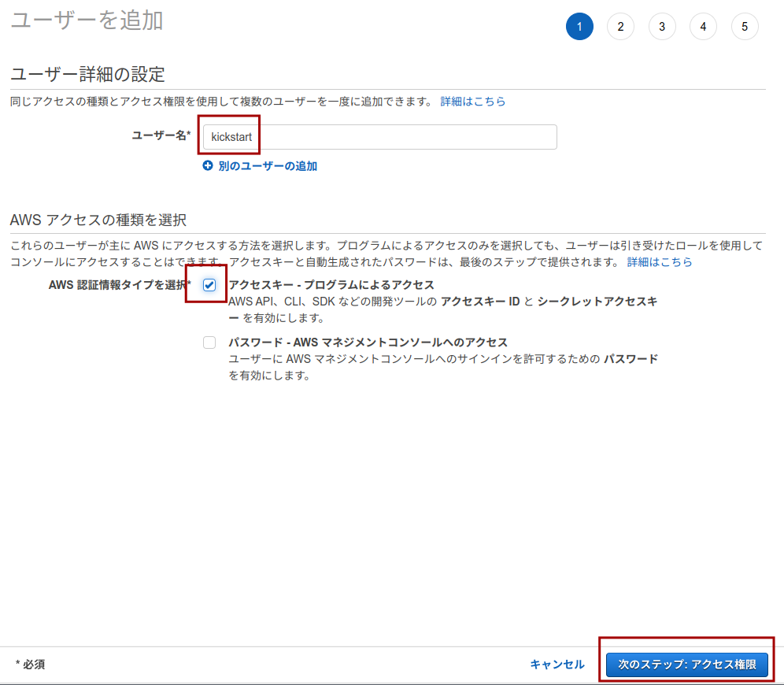Image resolution: width=784 pixels, height=685 pixels.
Task: Click step 2 circle in the progress indicator
Action: pyautogui.click(x=621, y=26)
